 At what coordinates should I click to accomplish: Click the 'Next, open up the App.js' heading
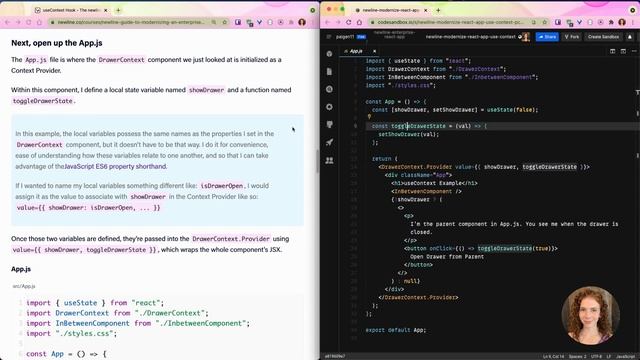pyautogui.click(x=57, y=43)
